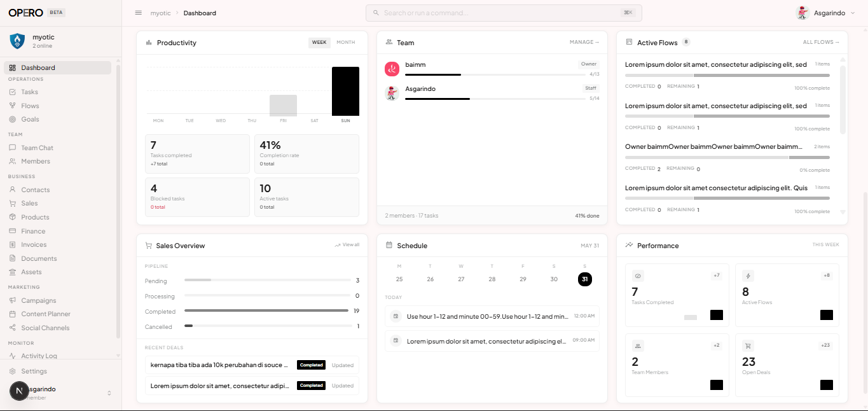The height and width of the screenshot is (411, 868).
Task: Select day 28 in the Schedule
Action: coord(492,279)
